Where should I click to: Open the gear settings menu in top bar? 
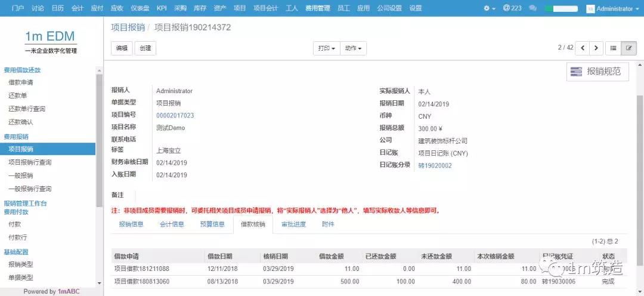490,8
